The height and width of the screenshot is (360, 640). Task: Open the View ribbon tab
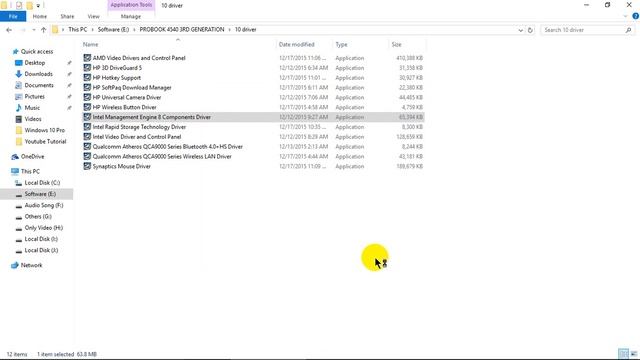point(93,16)
